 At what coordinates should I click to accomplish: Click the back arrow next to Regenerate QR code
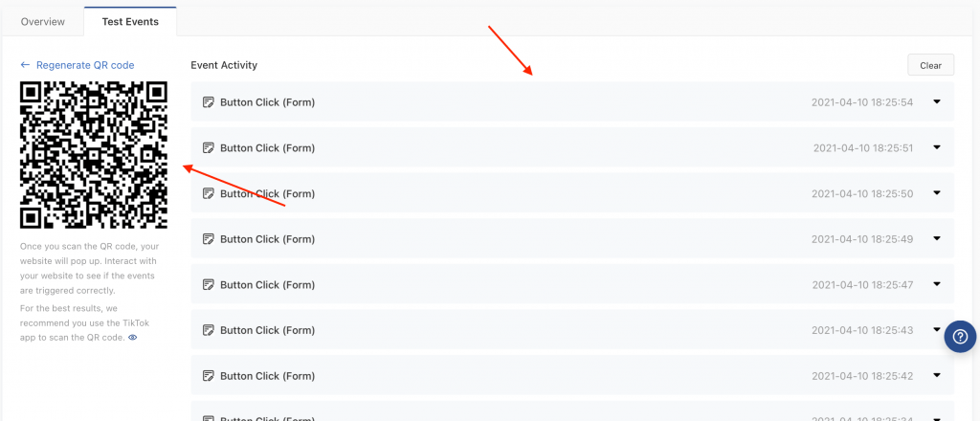click(x=25, y=65)
